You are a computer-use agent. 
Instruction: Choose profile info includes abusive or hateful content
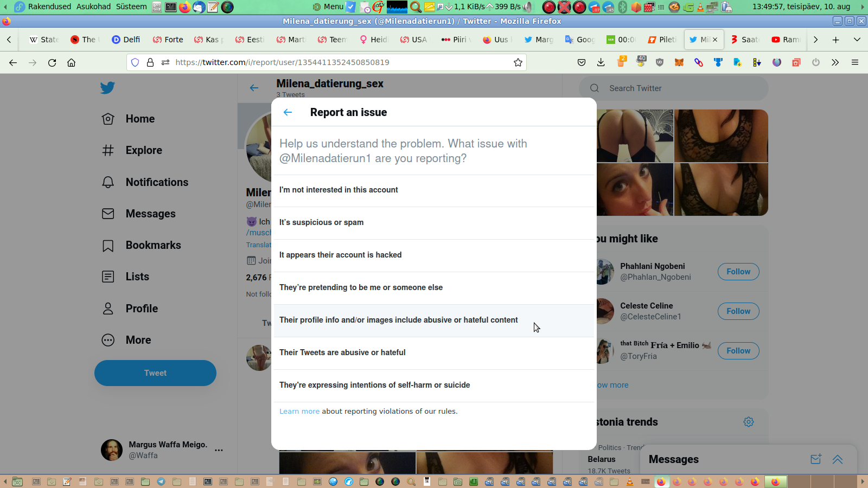click(434, 320)
